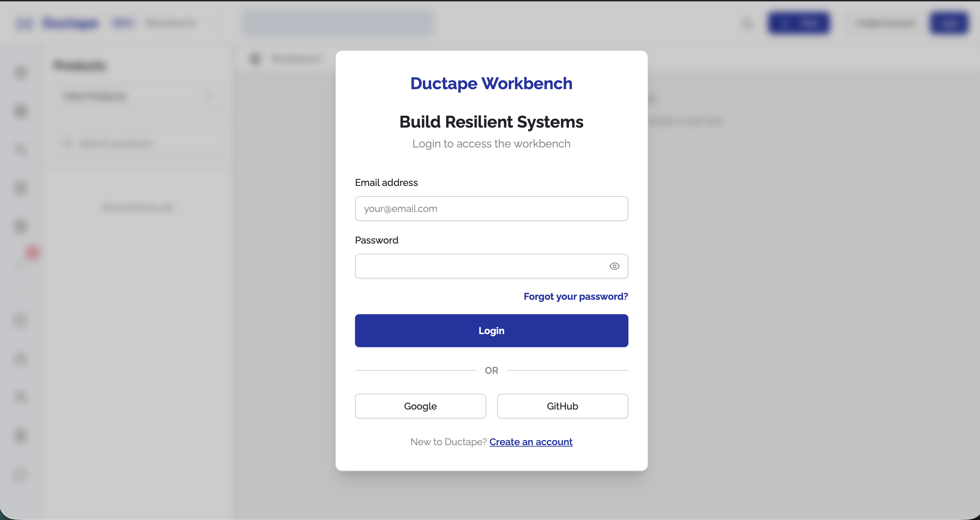The image size is (980, 520).
Task: Click the search icon near top right
Action: [747, 23]
